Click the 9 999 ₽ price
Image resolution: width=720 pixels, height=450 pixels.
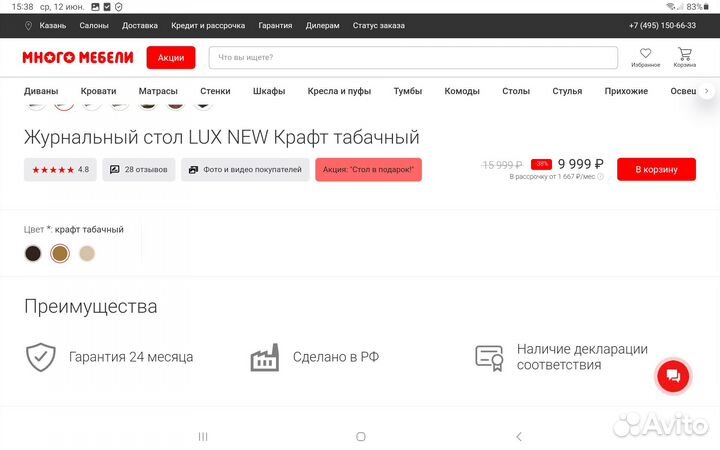[580, 164]
